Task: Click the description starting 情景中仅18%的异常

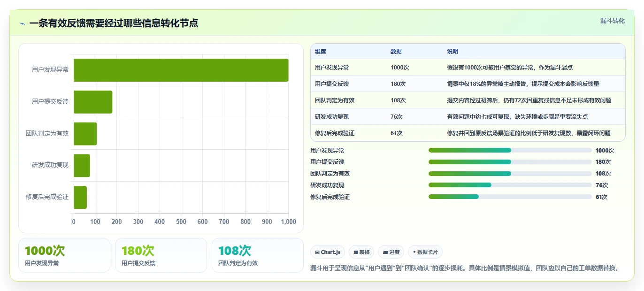Action: click(x=523, y=84)
